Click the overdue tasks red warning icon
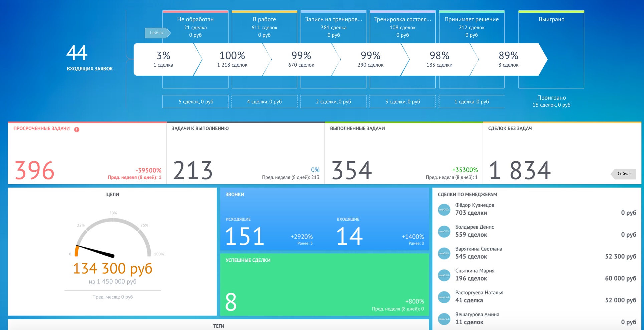The width and height of the screenshot is (644, 330). click(77, 129)
